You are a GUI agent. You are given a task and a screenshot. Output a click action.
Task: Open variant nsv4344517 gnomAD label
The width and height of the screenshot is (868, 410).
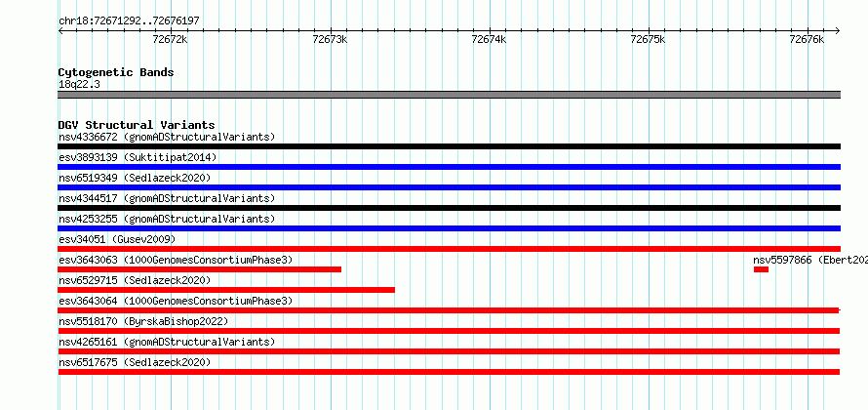tap(167, 198)
